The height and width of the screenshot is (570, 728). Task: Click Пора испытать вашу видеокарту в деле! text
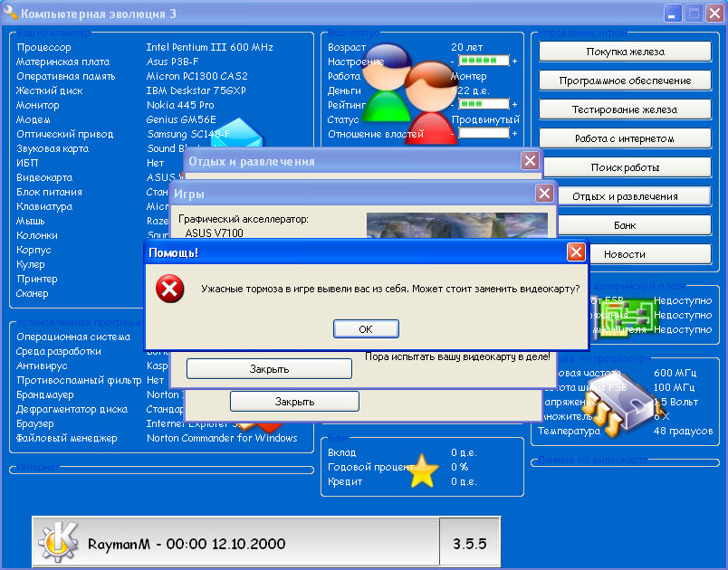coord(457,356)
